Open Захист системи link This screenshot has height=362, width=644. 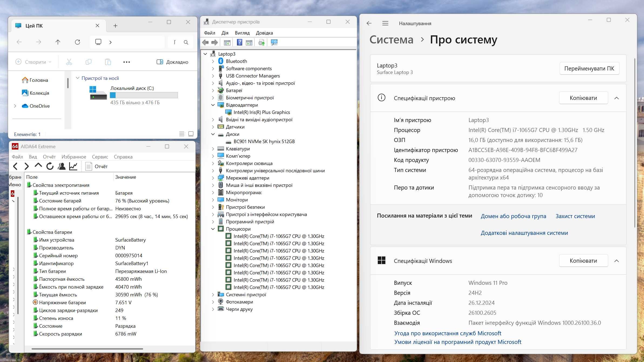pyautogui.click(x=575, y=216)
